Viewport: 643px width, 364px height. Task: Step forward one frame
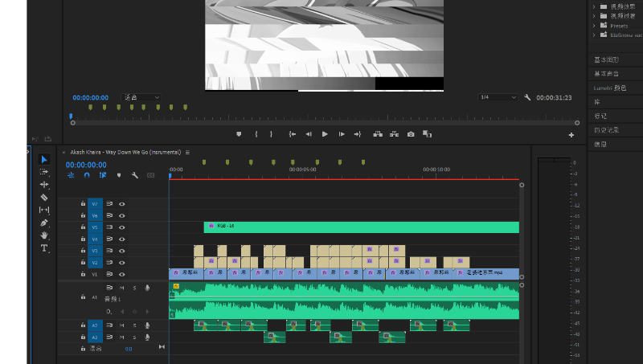pyautogui.click(x=341, y=134)
